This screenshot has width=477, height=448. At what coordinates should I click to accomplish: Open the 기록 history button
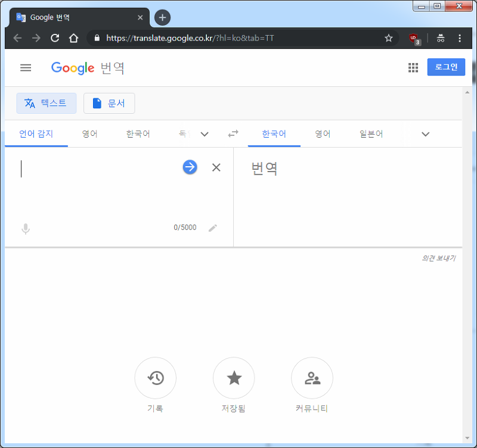click(156, 378)
